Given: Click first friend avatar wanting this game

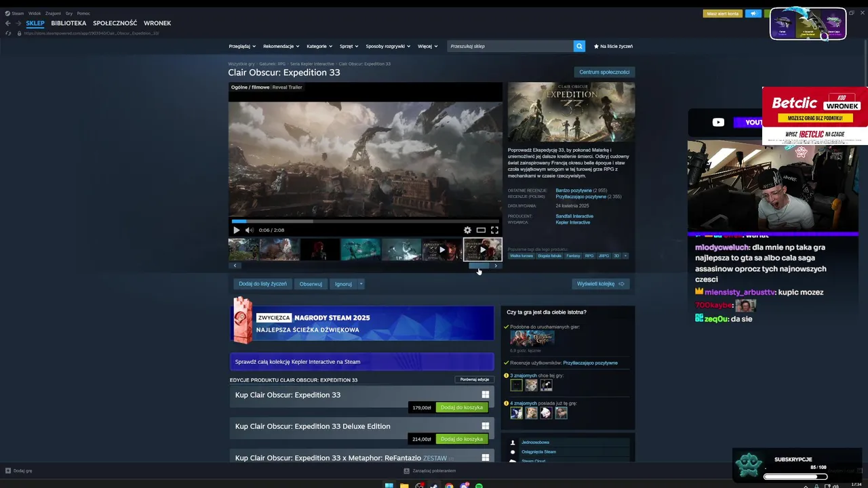Looking at the screenshot, I should (x=516, y=385).
